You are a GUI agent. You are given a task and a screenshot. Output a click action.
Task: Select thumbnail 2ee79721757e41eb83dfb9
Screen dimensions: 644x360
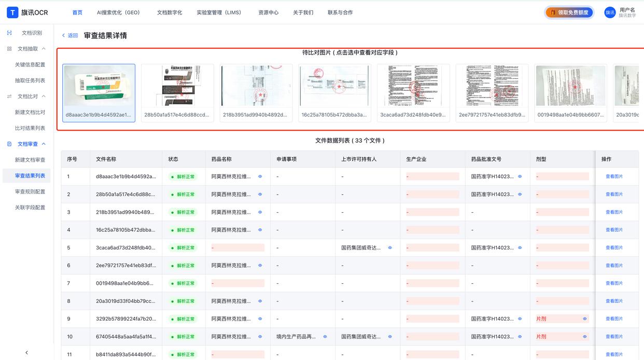tap(492, 93)
